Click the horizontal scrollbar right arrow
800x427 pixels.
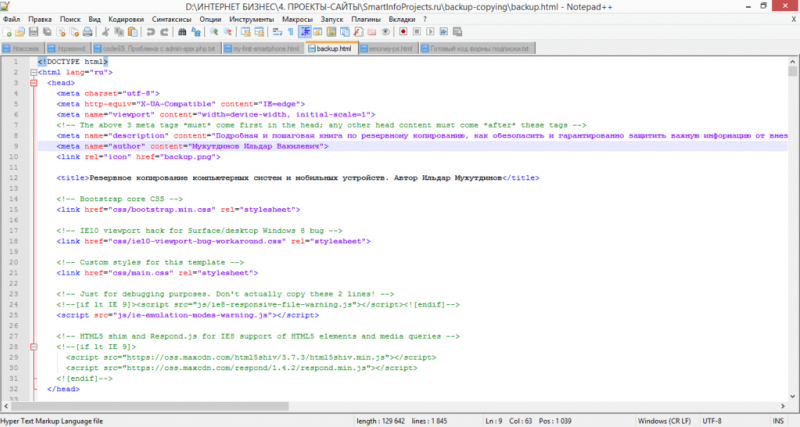click(783, 407)
